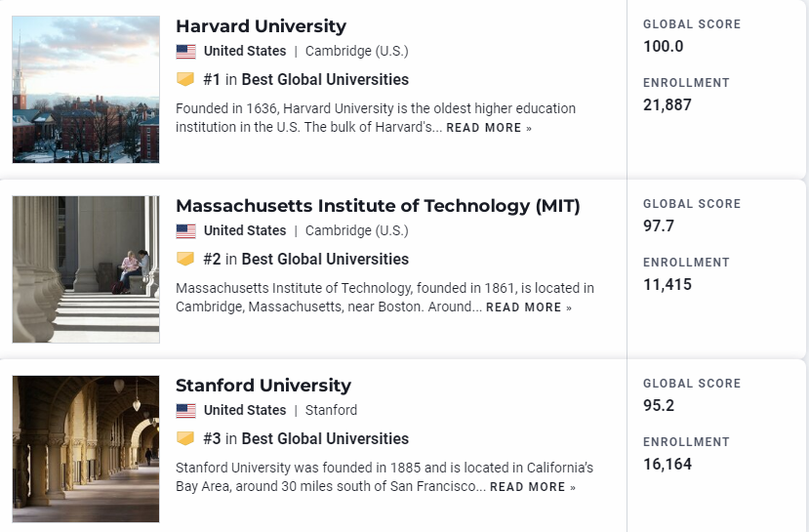Open the Harvard University title link
809x532 pixels.
tap(262, 25)
